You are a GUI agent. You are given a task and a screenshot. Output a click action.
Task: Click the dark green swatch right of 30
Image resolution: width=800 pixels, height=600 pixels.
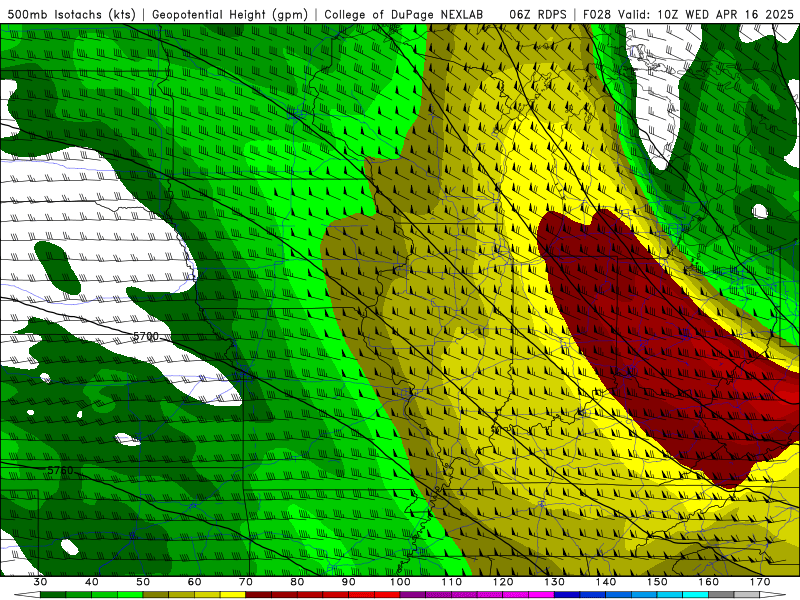(x=53, y=595)
